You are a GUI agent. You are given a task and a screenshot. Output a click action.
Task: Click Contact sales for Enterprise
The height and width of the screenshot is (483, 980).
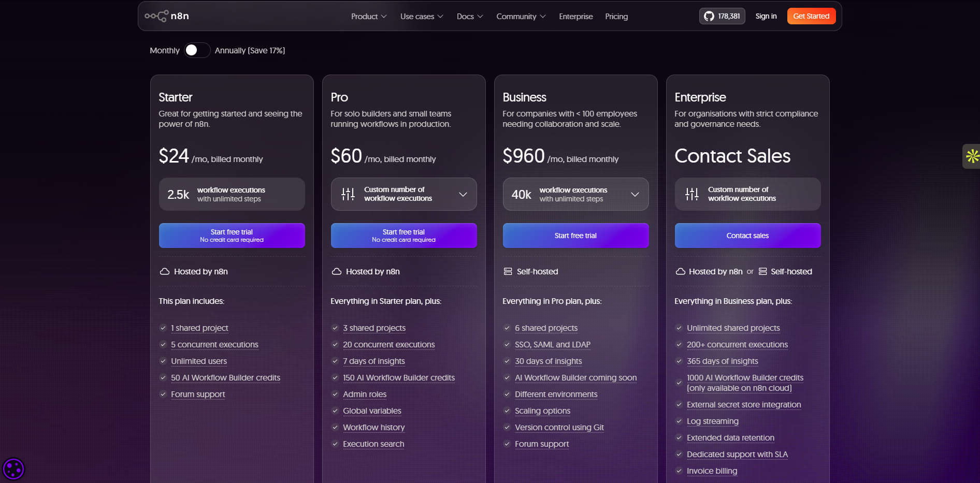point(747,236)
